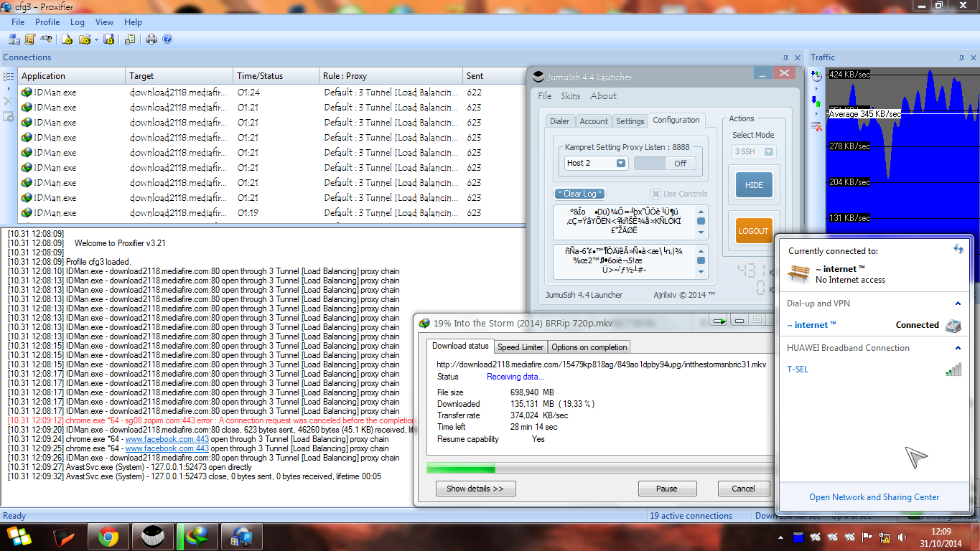Expand dropdown arrow next to Open Profile icon
980x551 pixels.
[x=95, y=39]
